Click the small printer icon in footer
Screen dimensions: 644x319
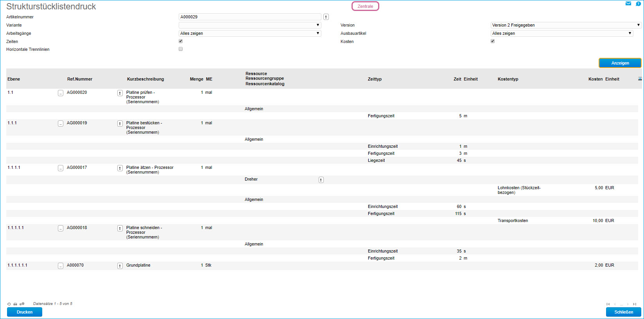point(15,304)
